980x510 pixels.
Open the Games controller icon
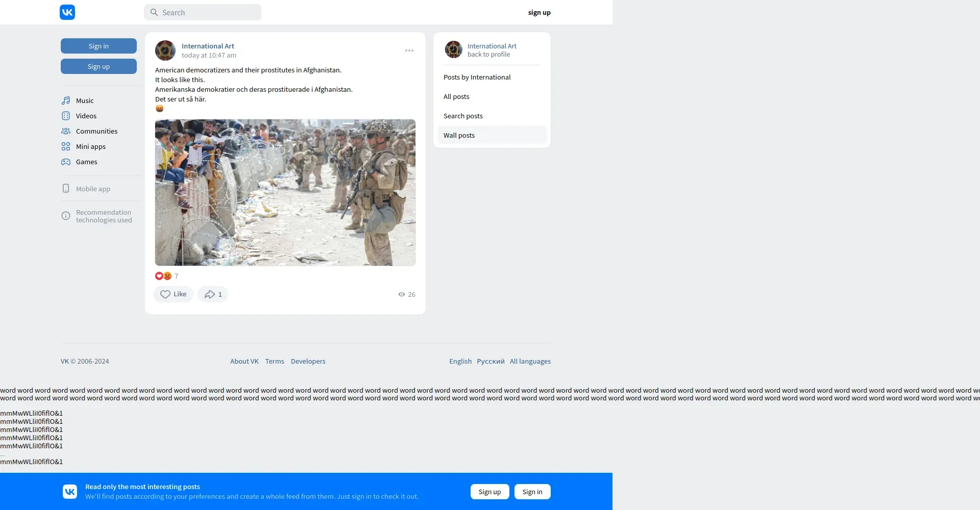click(66, 162)
